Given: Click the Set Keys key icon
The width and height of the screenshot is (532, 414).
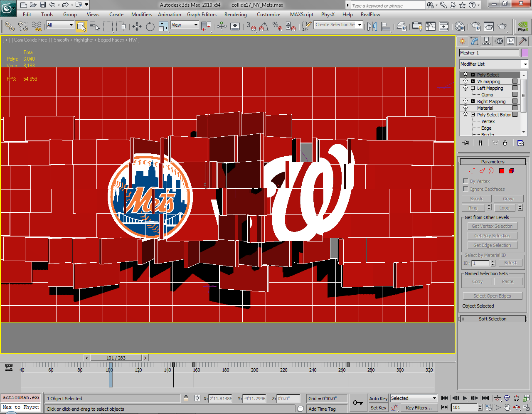Looking at the screenshot, I should [x=358, y=402].
